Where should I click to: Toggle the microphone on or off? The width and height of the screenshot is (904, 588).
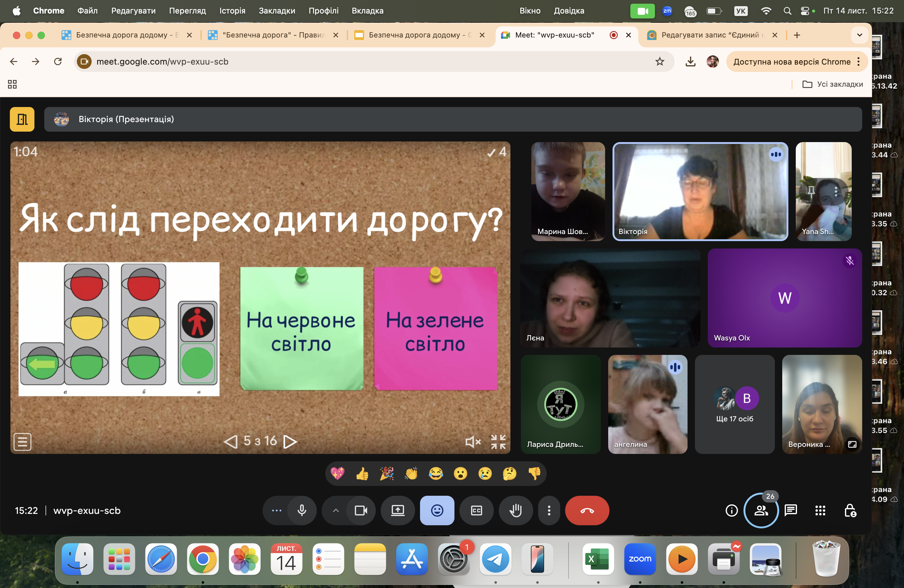click(302, 510)
